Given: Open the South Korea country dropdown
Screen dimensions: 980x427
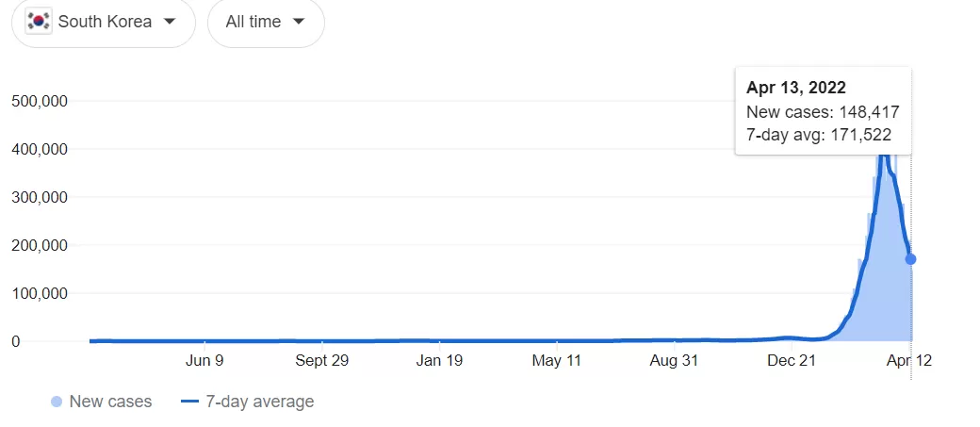Looking at the screenshot, I should [103, 22].
